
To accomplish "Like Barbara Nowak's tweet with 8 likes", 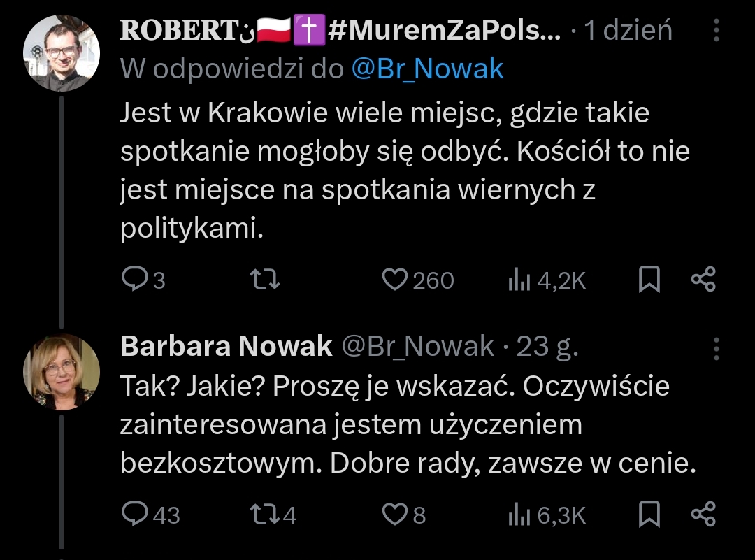I will (x=394, y=515).
